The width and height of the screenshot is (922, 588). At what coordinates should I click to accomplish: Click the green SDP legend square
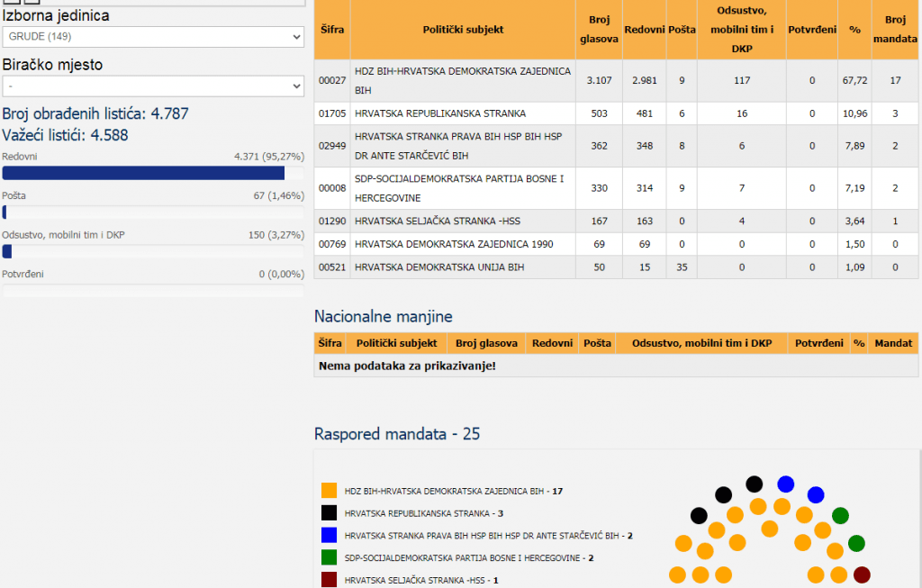tap(329, 557)
